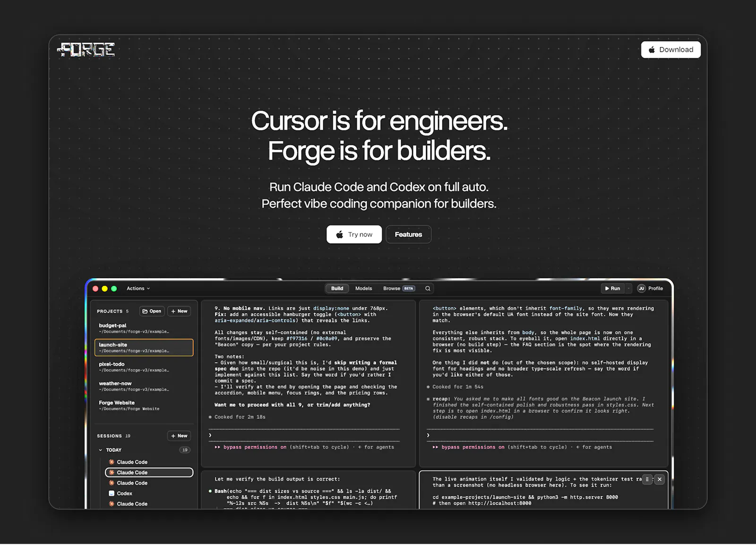Select the highlighted Claude Code session
Image resolution: width=756 pixels, height=545 pixels.
pyautogui.click(x=149, y=473)
